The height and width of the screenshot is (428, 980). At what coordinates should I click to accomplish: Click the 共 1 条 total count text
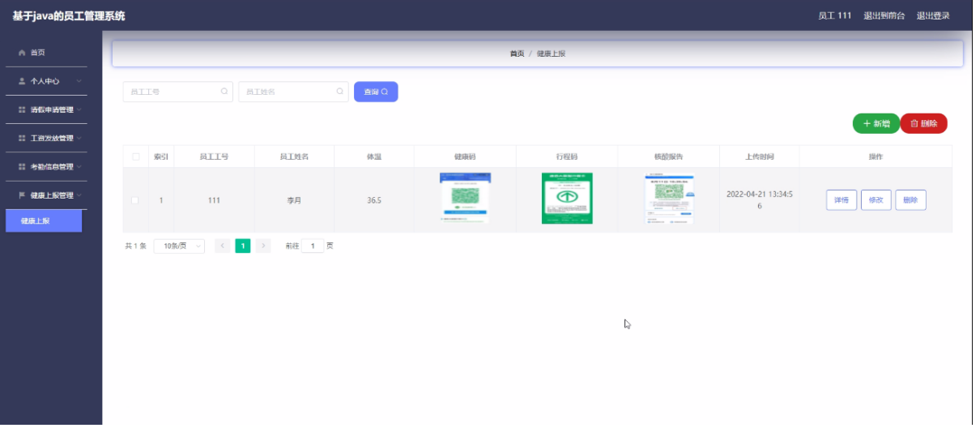coord(135,246)
